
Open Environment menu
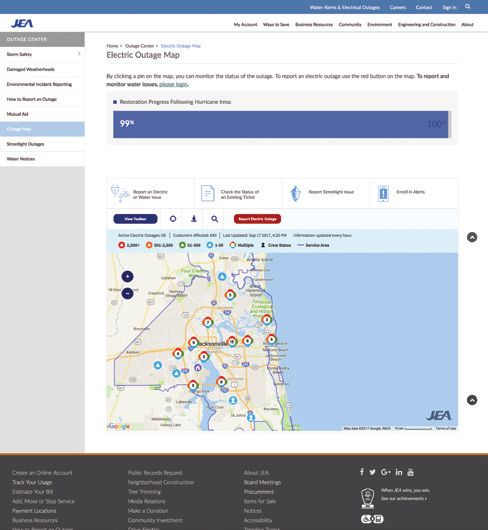(x=380, y=25)
